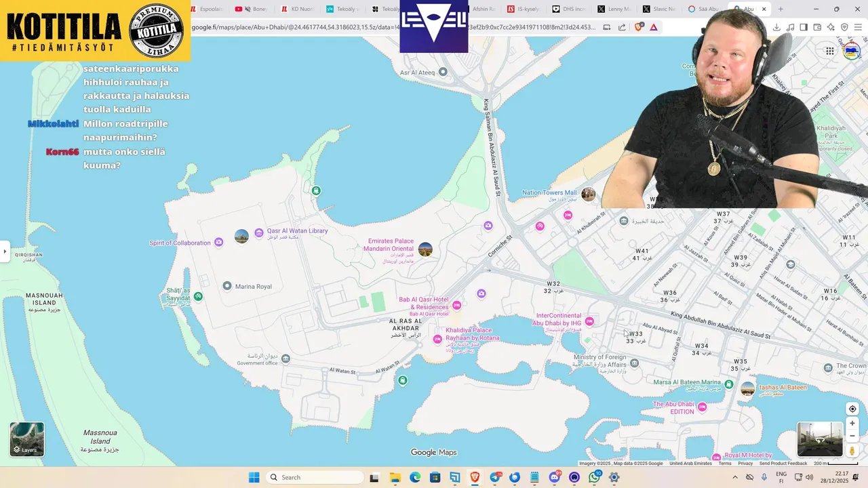
Task: Select Khalidiya Palace Rayhaan hotel pin
Action: point(438,339)
